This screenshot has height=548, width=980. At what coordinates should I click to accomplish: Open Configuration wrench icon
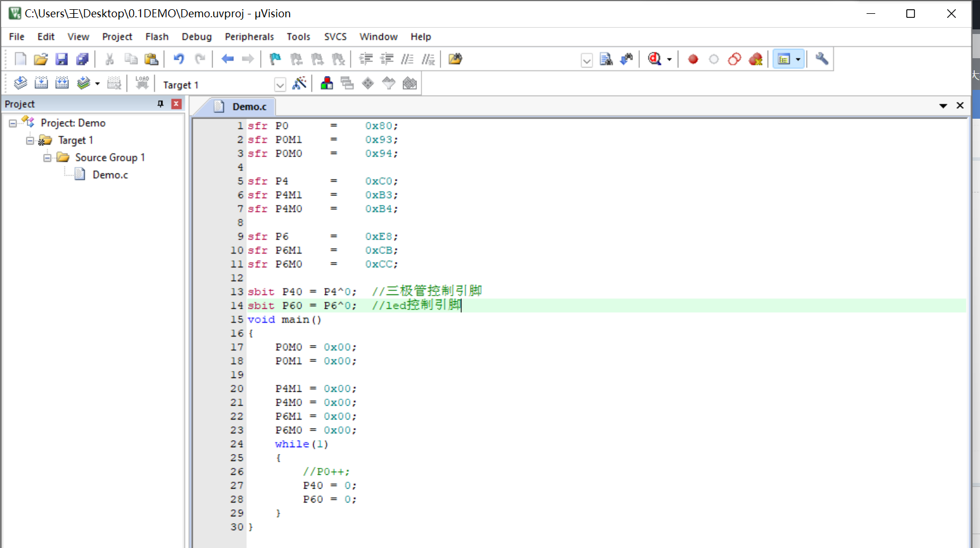pyautogui.click(x=822, y=59)
